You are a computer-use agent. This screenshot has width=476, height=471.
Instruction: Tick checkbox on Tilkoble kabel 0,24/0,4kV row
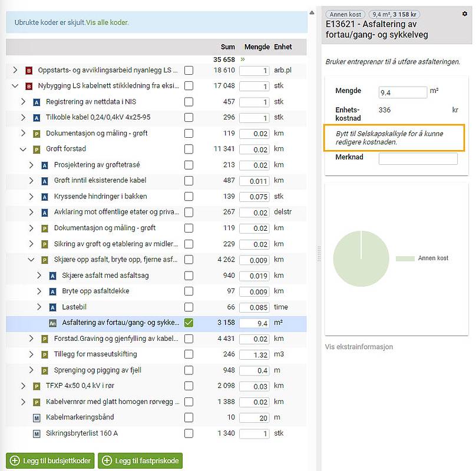click(189, 117)
